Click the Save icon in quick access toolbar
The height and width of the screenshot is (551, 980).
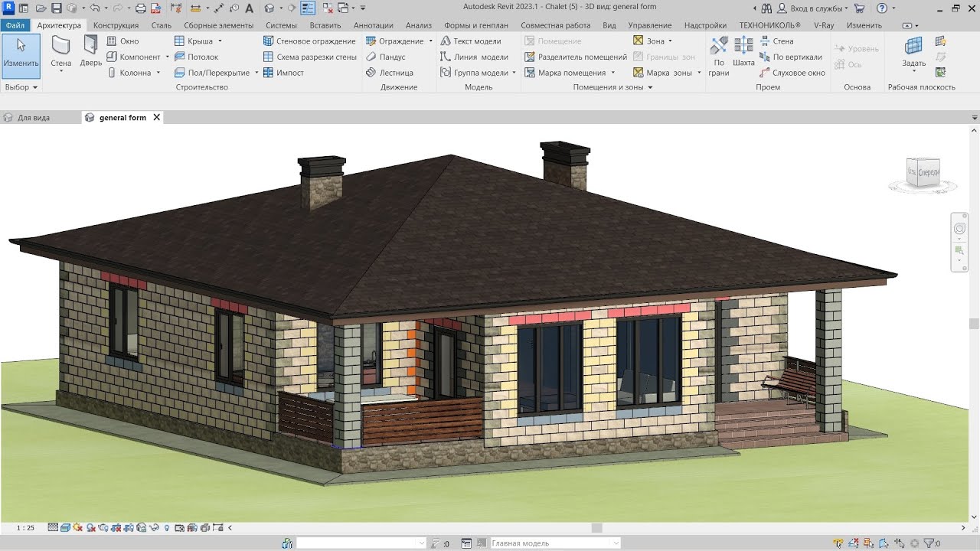tap(57, 8)
